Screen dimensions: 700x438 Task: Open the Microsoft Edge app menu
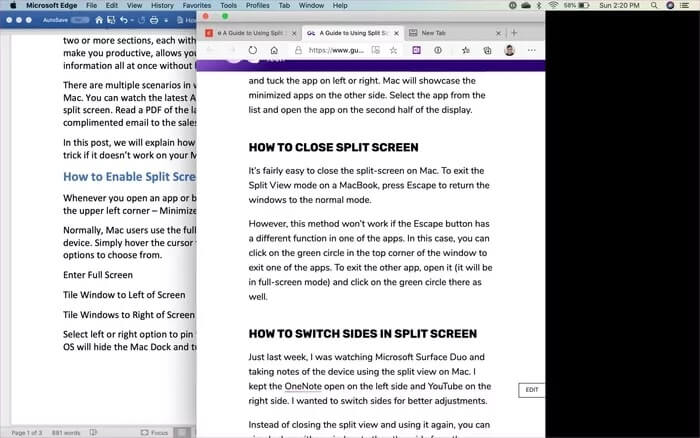52,5
